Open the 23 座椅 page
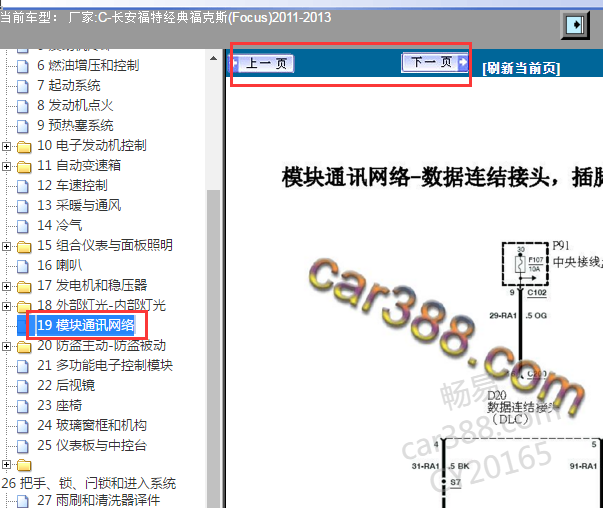The height and width of the screenshot is (508, 603). (59, 405)
